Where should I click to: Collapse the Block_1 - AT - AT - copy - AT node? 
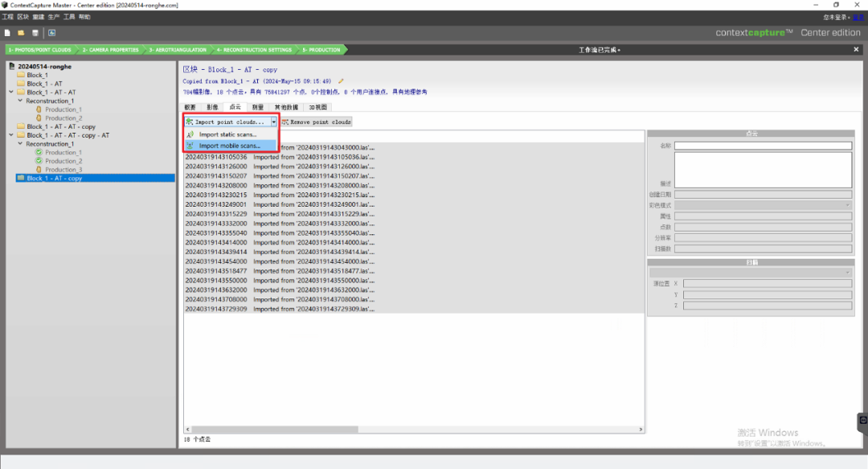pyautogui.click(x=11, y=134)
